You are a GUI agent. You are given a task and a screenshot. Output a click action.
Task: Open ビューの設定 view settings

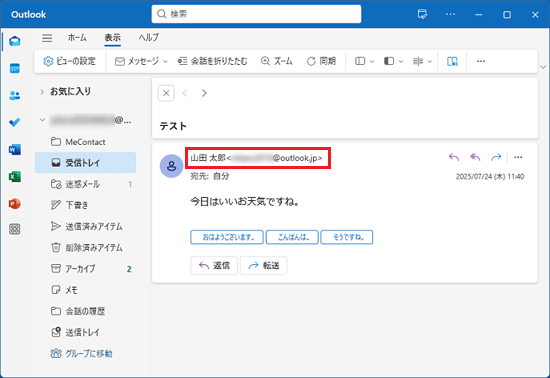click(x=69, y=61)
